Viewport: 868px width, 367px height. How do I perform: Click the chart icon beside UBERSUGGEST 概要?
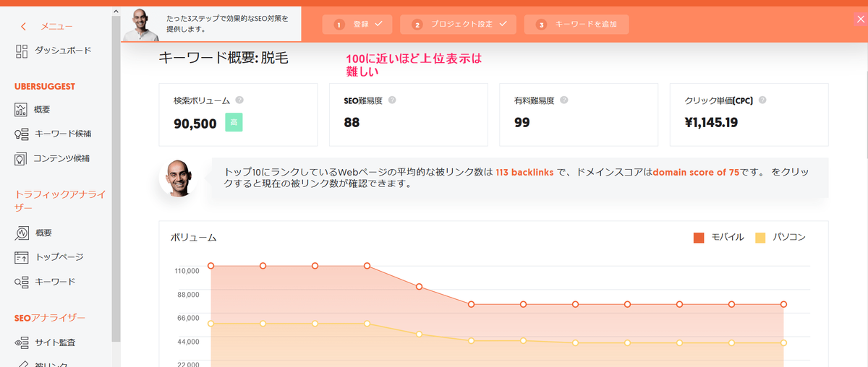(21, 110)
